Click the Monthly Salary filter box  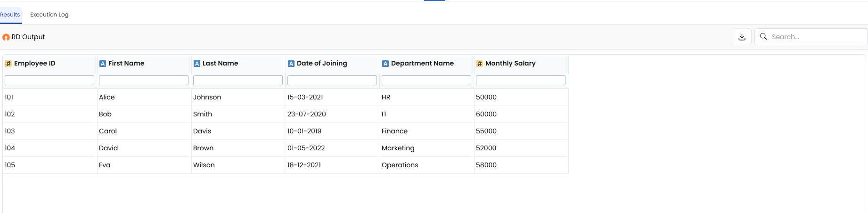[x=521, y=81]
